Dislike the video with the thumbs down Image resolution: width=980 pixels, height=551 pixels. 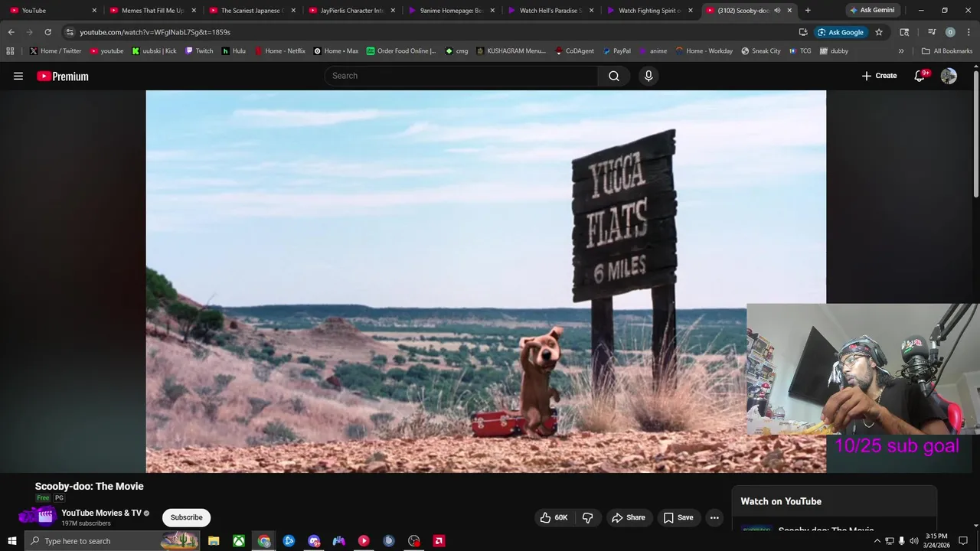click(588, 517)
